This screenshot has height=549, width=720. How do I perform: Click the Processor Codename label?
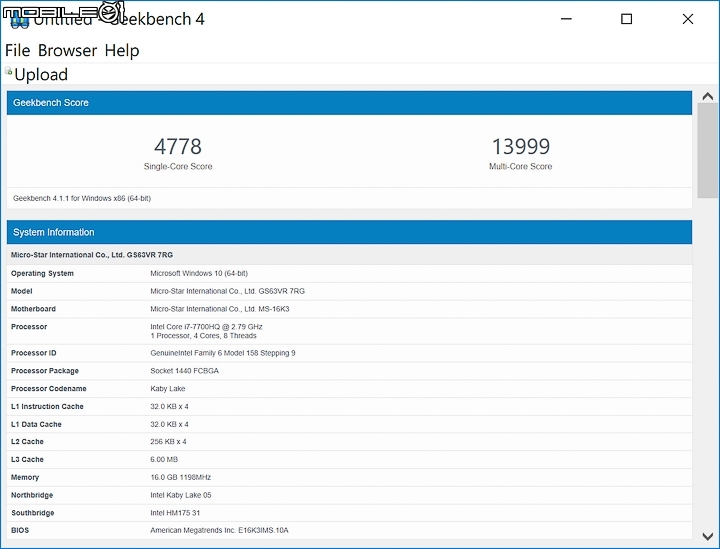tap(49, 388)
